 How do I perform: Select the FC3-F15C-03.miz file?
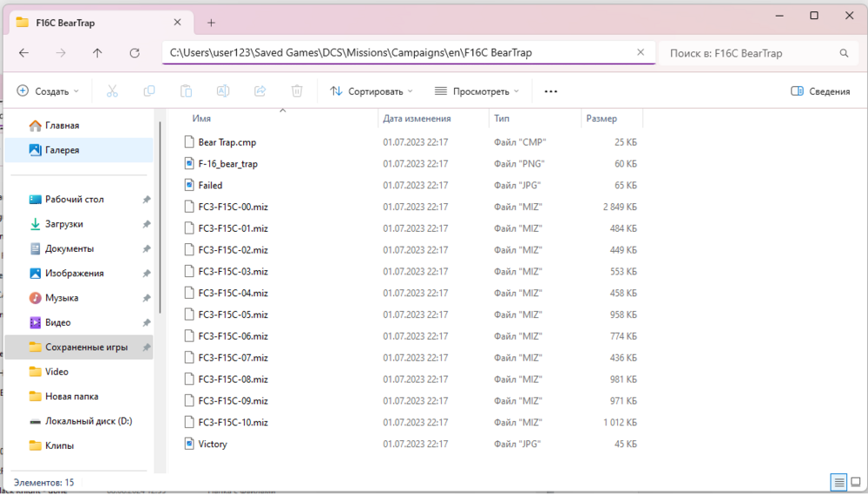(x=233, y=272)
